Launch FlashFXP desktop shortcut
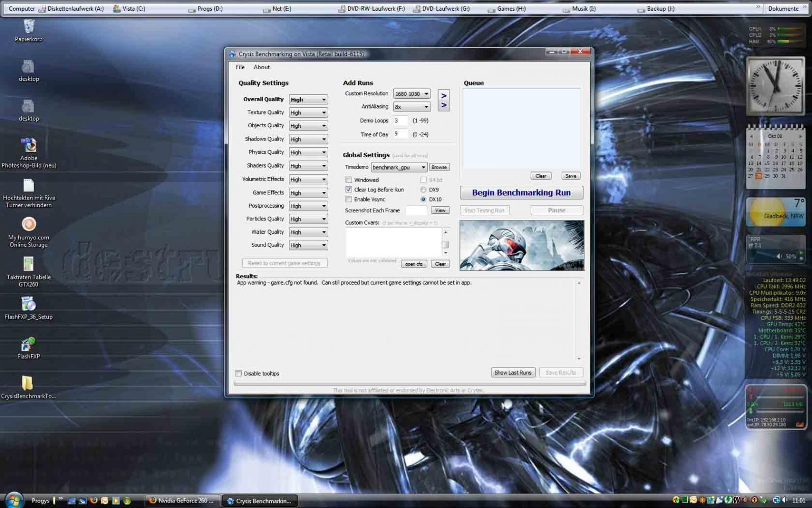Viewport: 812px width, 508px height. (28, 348)
